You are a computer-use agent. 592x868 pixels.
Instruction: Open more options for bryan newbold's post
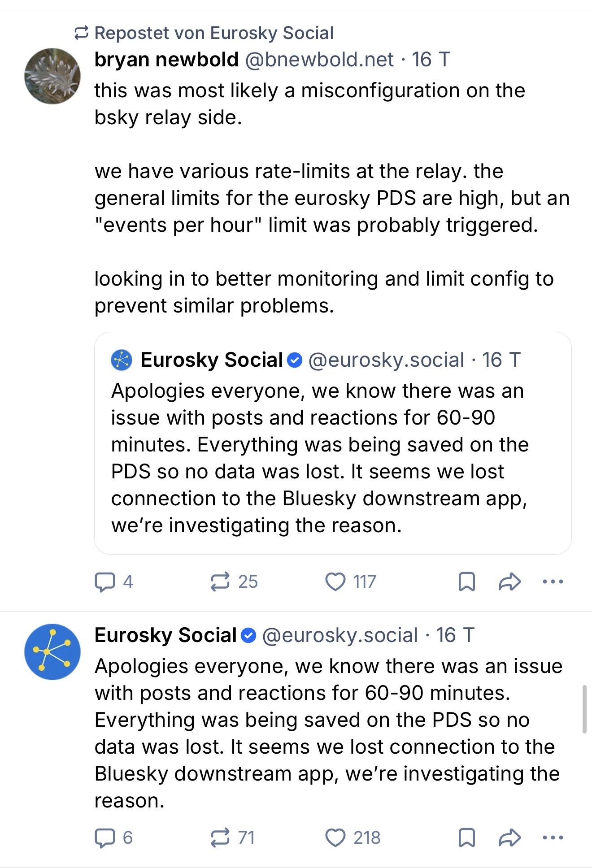(553, 582)
